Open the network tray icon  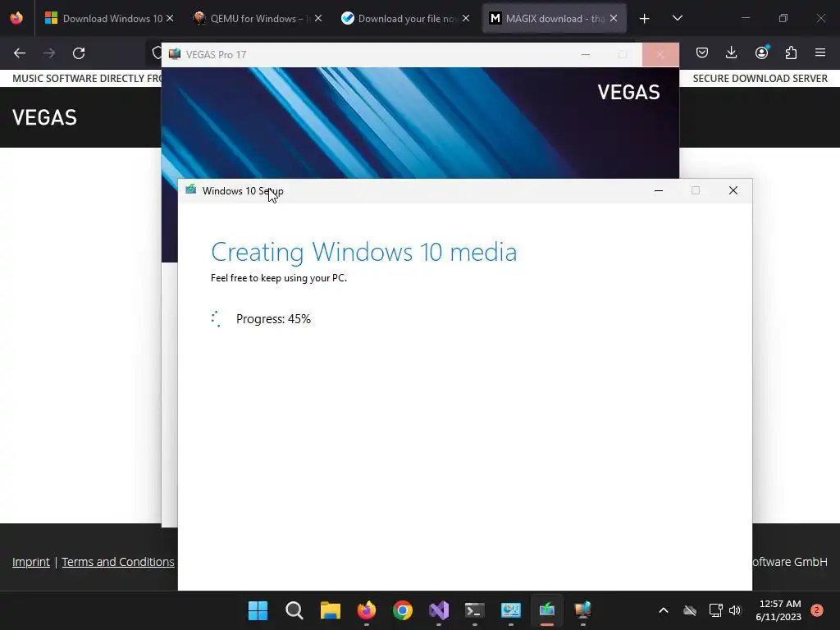click(x=715, y=610)
